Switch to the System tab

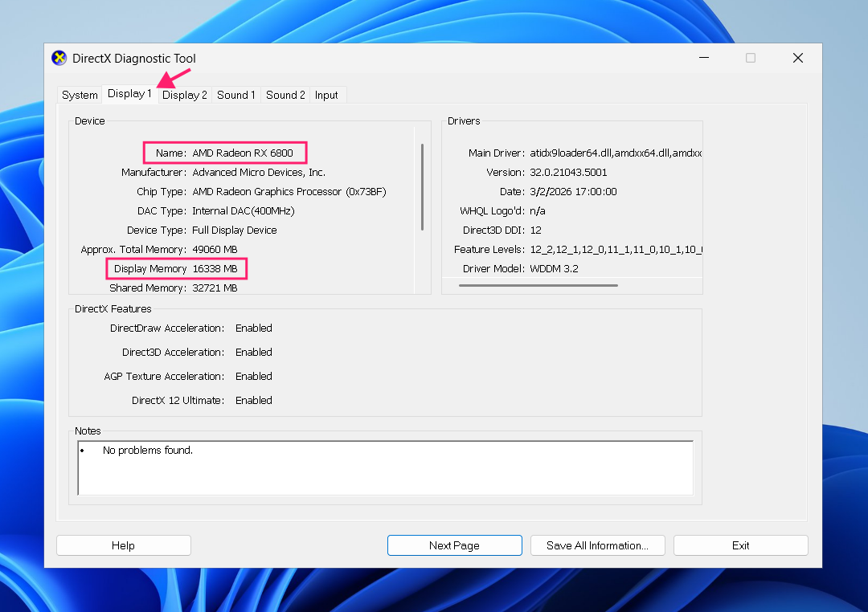tap(80, 96)
